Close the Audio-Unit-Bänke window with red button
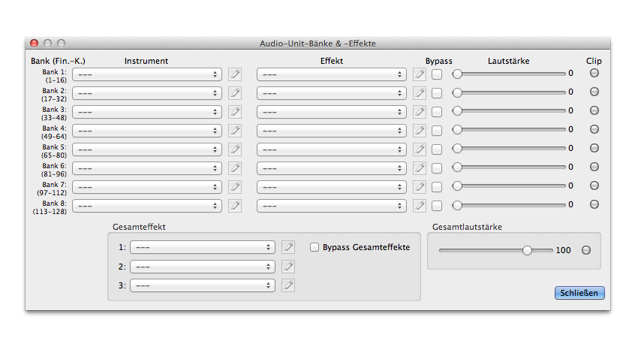Screen dimensions: 644x353 coord(35,43)
